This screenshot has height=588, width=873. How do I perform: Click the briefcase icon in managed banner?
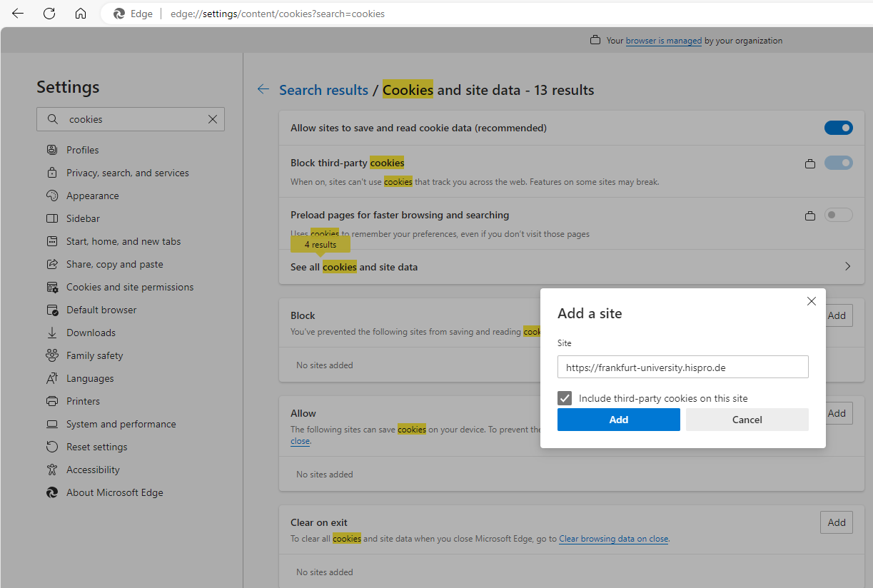pyautogui.click(x=595, y=41)
